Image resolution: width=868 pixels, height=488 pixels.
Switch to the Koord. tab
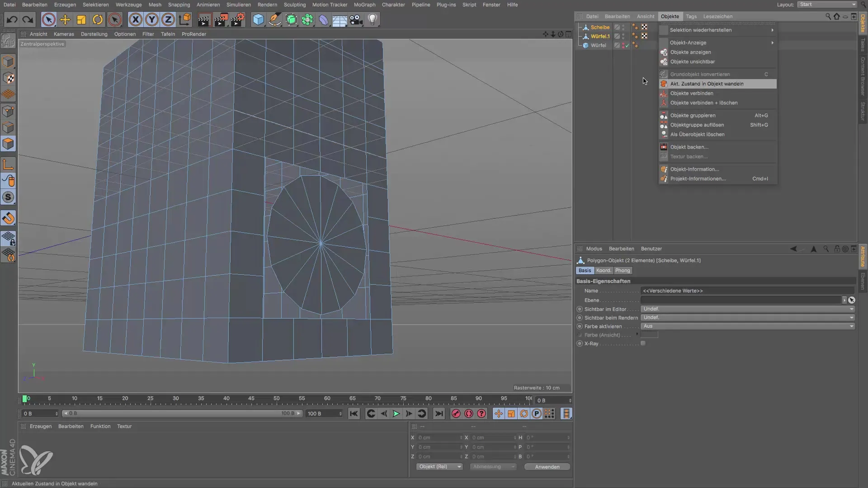pyautogui.click(x=604, y=270)
